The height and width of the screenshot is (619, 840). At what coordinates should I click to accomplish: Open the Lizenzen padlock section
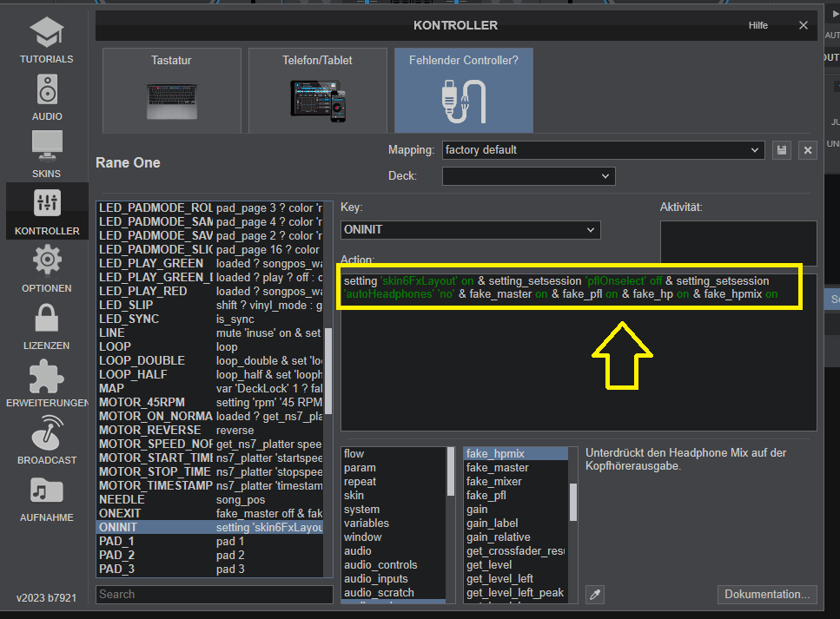pos(47,326)
